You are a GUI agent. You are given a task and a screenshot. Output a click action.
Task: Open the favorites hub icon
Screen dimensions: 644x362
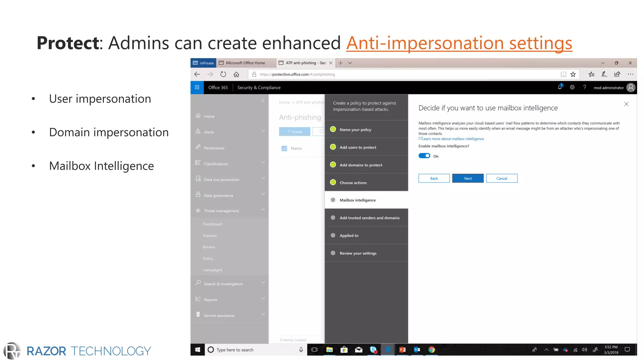click(591, 74)
